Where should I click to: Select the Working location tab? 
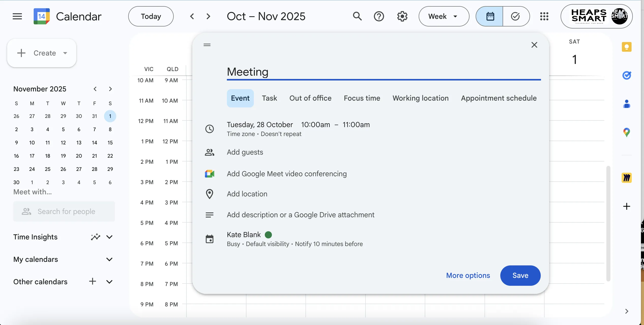(420, 98)
